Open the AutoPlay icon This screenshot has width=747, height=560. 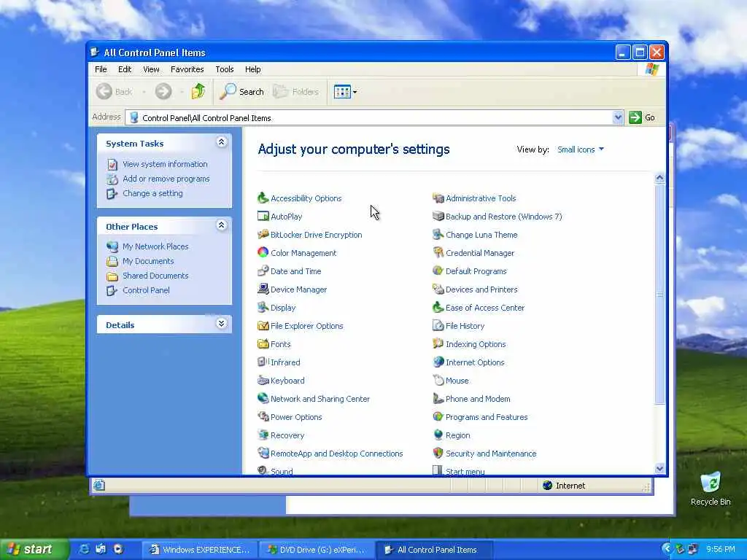[263, 216]
